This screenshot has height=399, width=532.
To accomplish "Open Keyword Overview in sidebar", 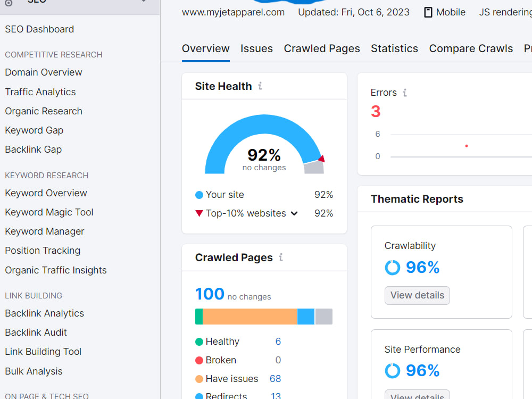I will tap(46, 193).
